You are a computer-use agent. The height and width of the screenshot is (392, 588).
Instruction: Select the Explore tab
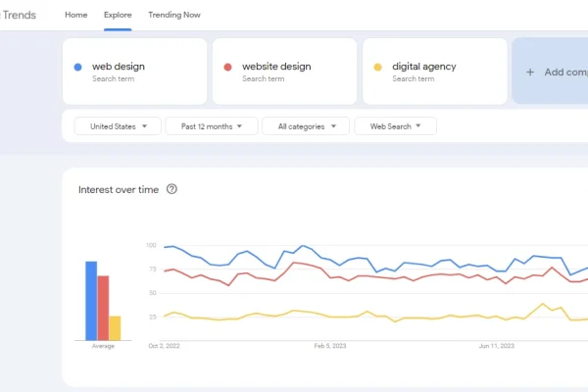118,15
